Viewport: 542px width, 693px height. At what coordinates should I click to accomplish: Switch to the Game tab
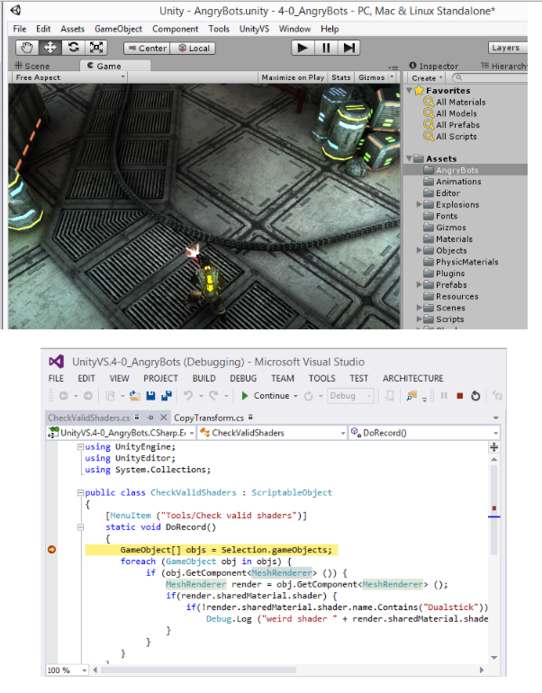(x=115, y=65)
